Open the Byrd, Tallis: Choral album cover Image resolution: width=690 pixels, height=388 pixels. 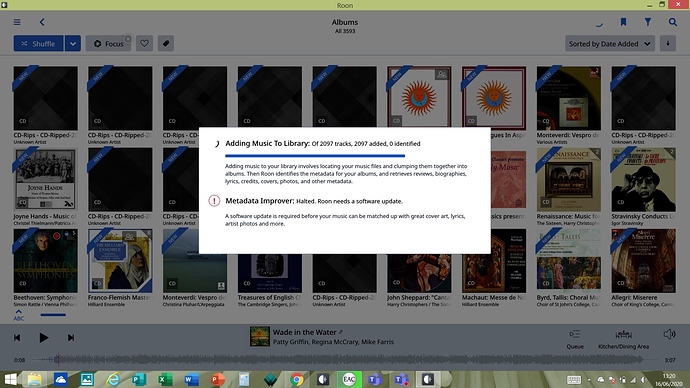coord(569,261)
